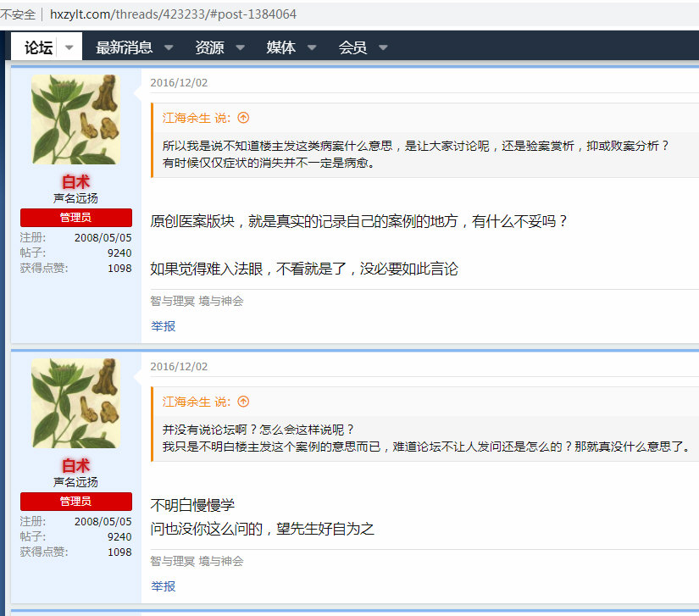The image size is (699, 616).
Task: Click the up-arrow icon in second quote header
Action: click(x=243, y=402)
